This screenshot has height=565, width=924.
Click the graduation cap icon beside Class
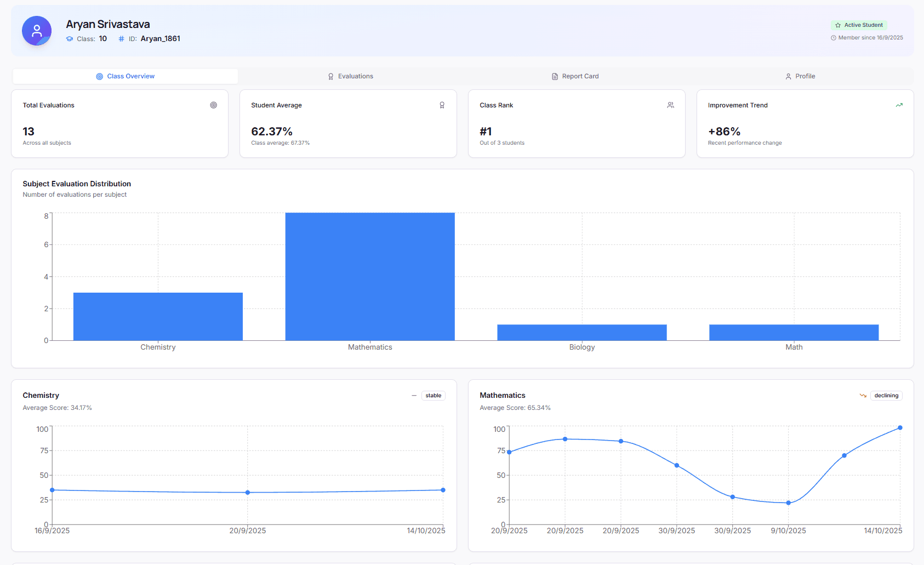click(70, 39)
